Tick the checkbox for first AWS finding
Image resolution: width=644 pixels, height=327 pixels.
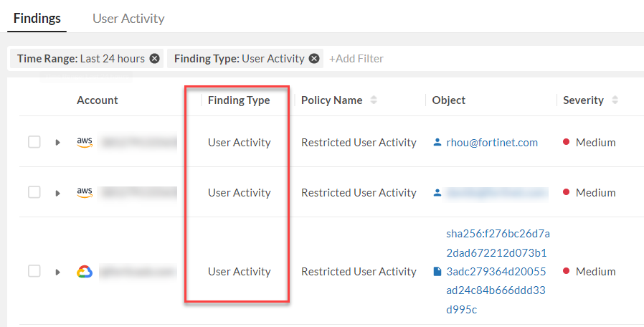(x=34, y=142)
